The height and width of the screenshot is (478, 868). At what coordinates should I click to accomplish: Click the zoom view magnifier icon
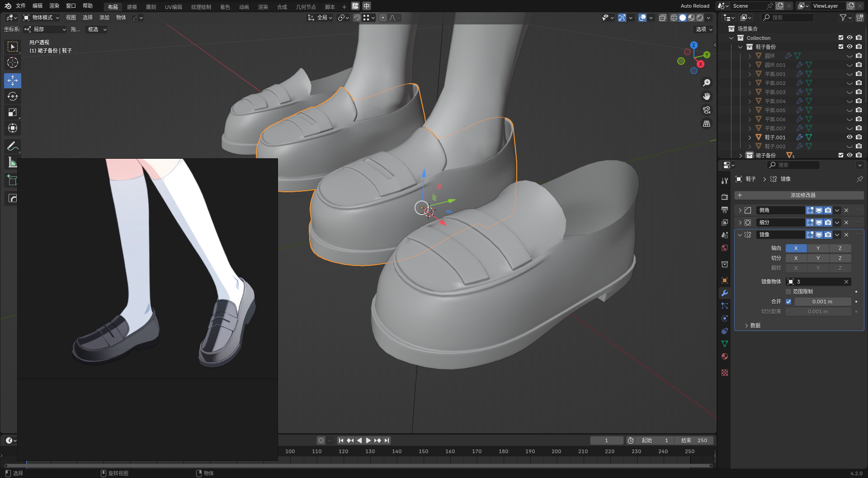coord(707,83)
